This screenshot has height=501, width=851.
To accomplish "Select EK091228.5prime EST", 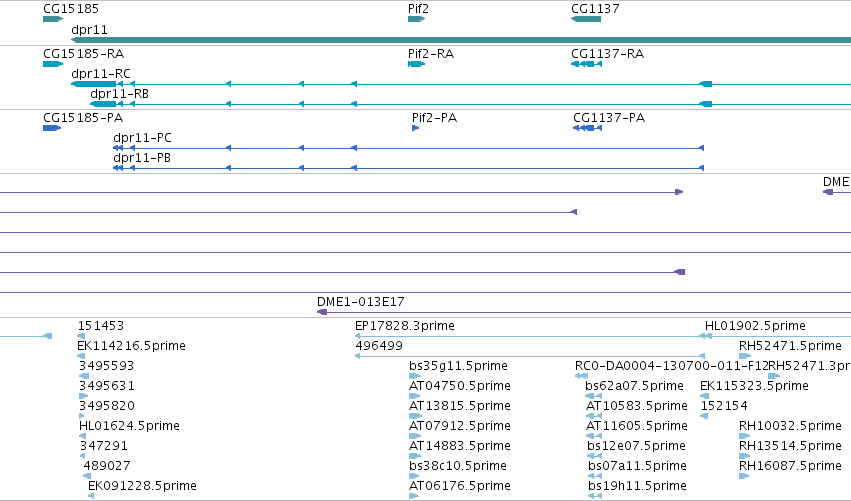I will pos(91,496).
